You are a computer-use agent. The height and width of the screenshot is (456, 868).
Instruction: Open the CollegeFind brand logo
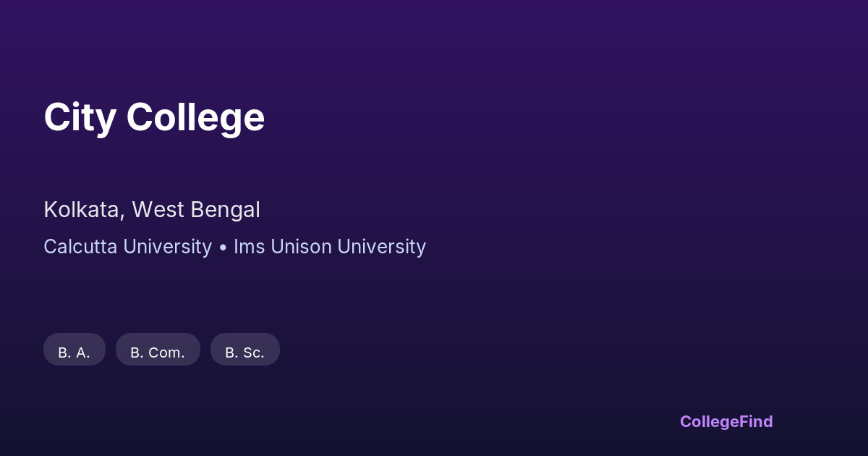726,421
